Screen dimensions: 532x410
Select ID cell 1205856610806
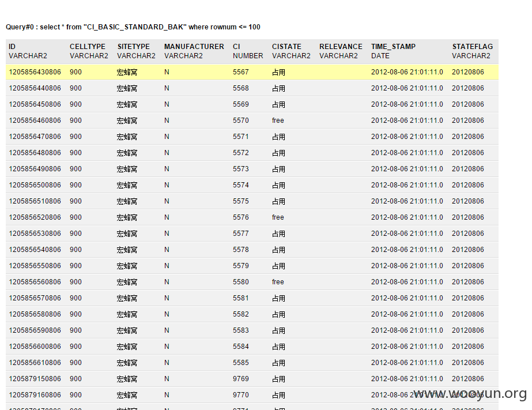click(x=35, y=363)
